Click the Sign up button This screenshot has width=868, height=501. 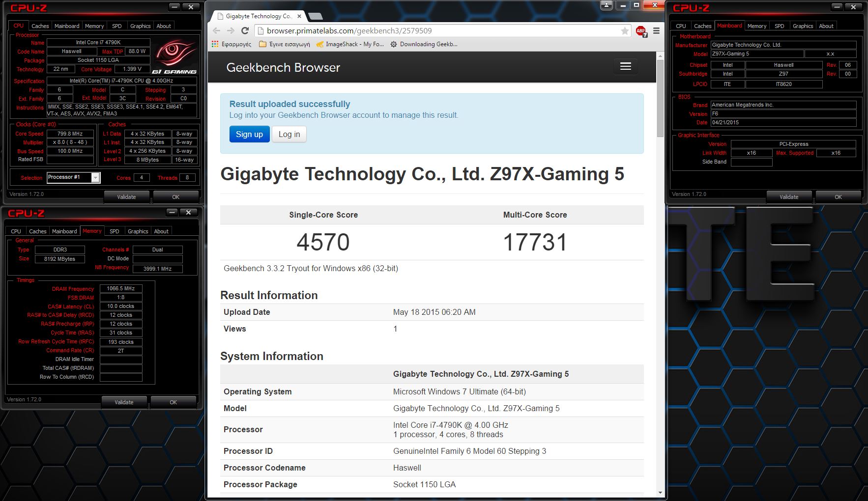point(249,134)
